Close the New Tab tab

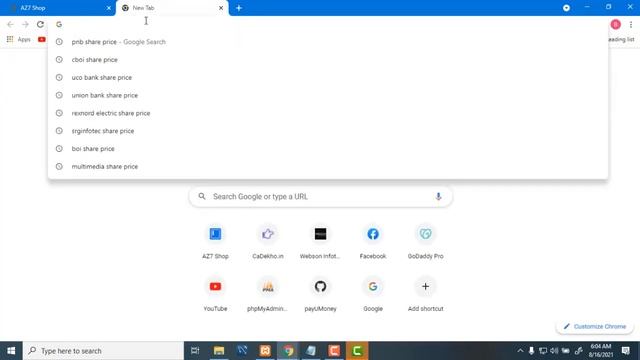[x=221, y=8]
